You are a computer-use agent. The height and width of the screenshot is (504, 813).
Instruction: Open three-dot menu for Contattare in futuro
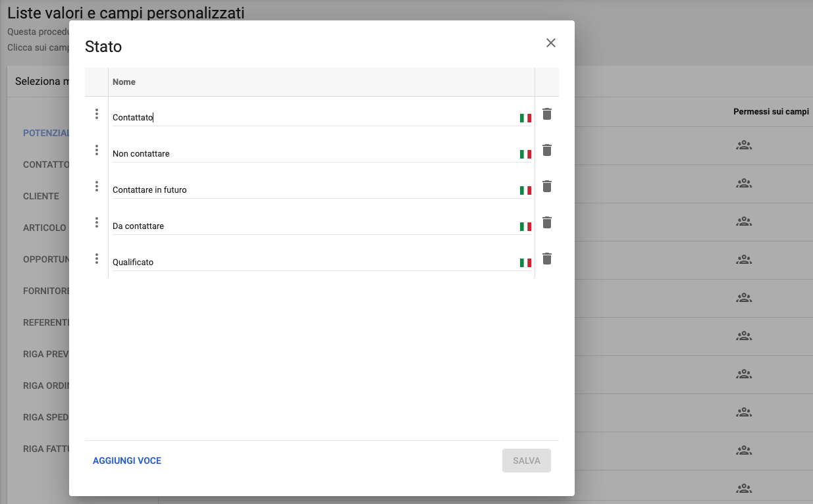click(97, 187)
